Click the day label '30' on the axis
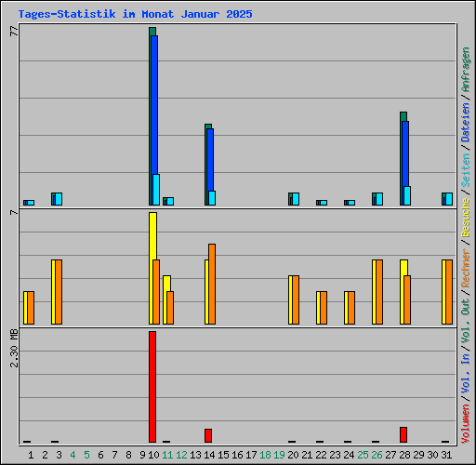This screenshot has width=476, height=465. 432,455
